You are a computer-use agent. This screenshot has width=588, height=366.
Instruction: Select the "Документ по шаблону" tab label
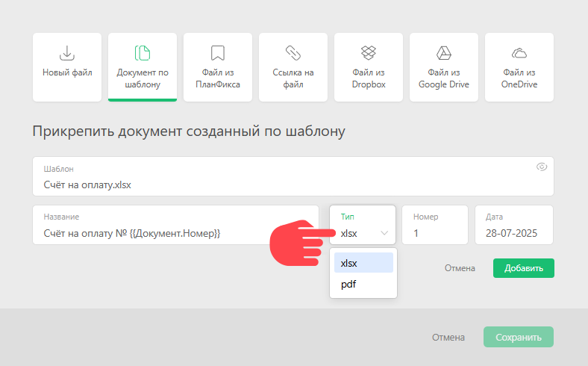click(x=143, y=78)
